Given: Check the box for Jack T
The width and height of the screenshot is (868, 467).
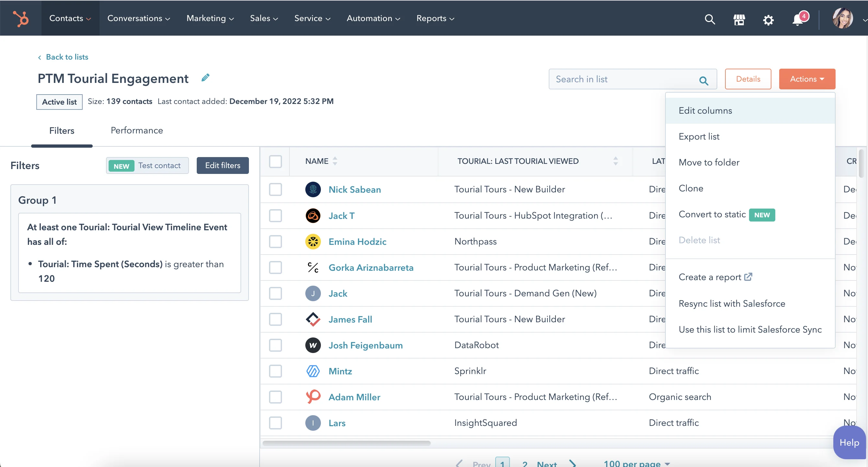Looking at the screenshot, I should (x=275, y=215).
